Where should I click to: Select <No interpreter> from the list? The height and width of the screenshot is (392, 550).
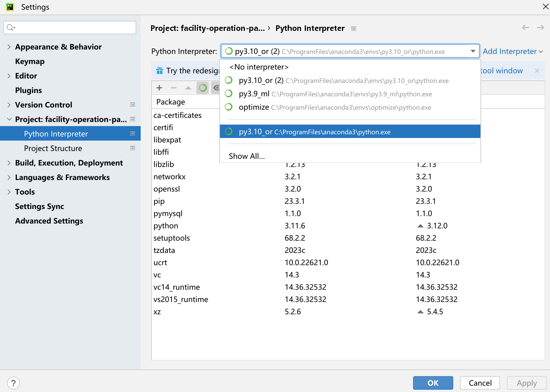350,67
